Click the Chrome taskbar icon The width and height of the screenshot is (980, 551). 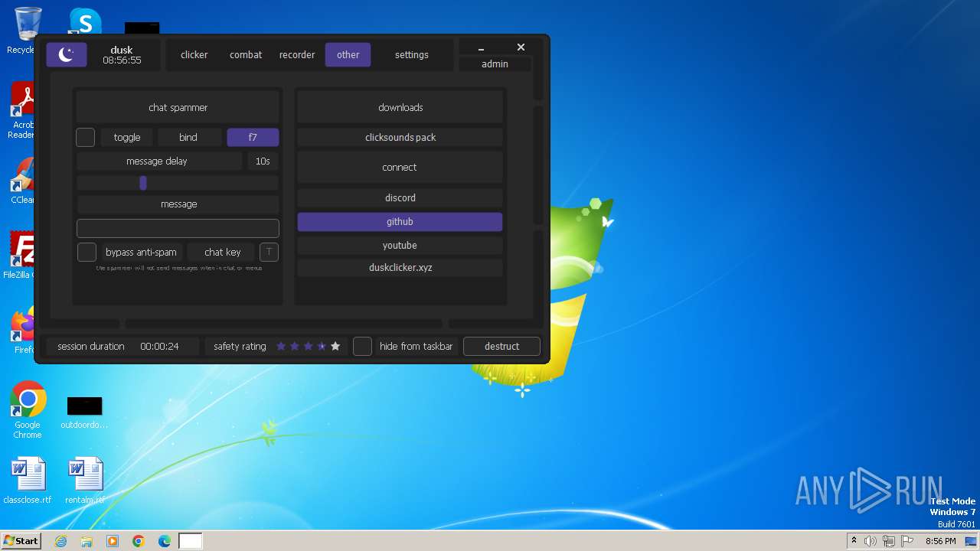[139, 541]
